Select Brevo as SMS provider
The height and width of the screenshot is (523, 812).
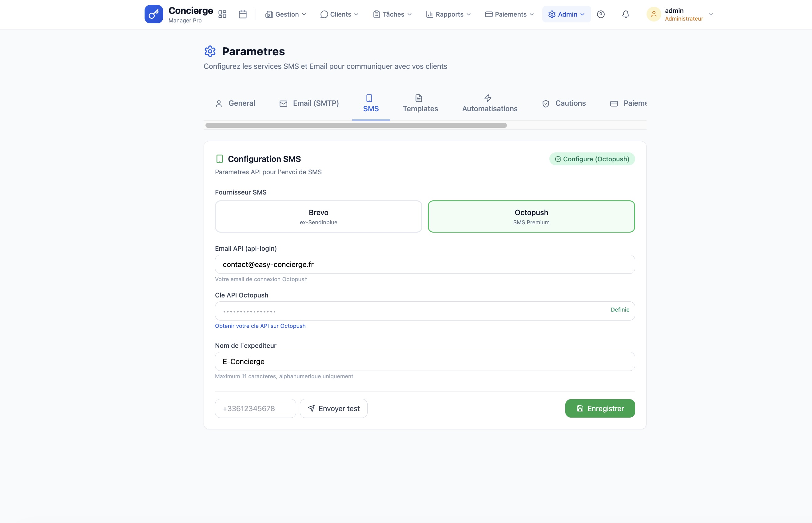tap(318, 216)
